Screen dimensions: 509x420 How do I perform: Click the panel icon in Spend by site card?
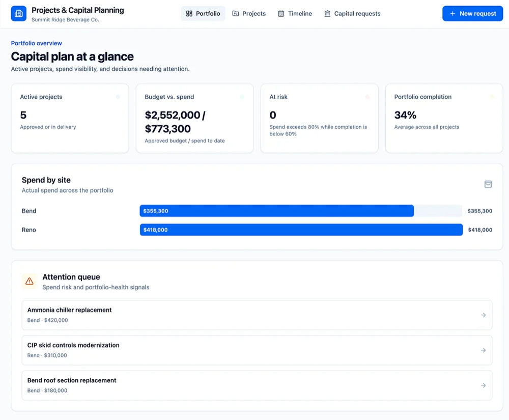(x=488, y=184)
